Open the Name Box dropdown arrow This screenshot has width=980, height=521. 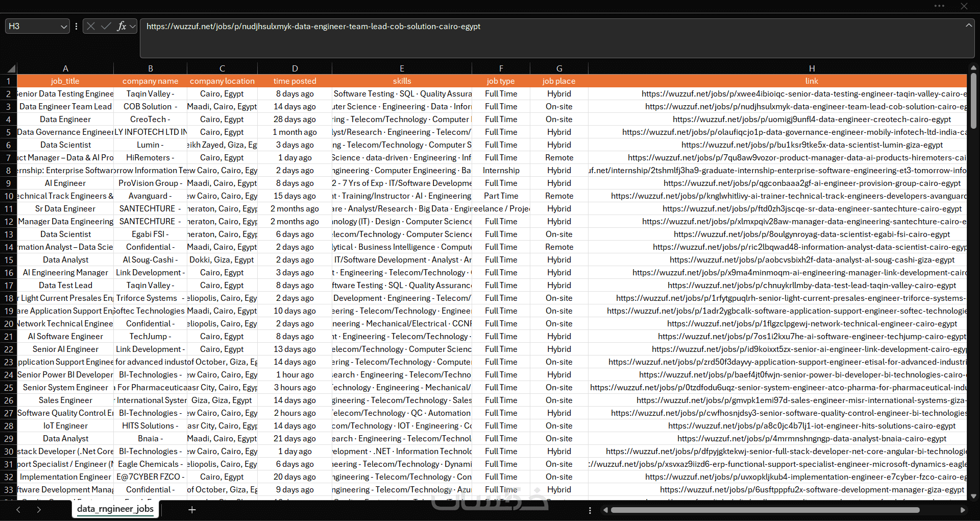[64, 26]
